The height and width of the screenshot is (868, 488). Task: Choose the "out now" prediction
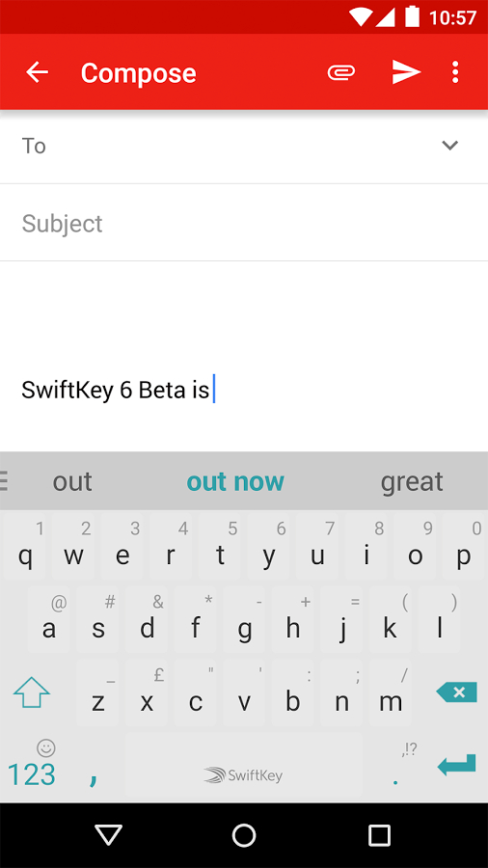pos(235,481)
